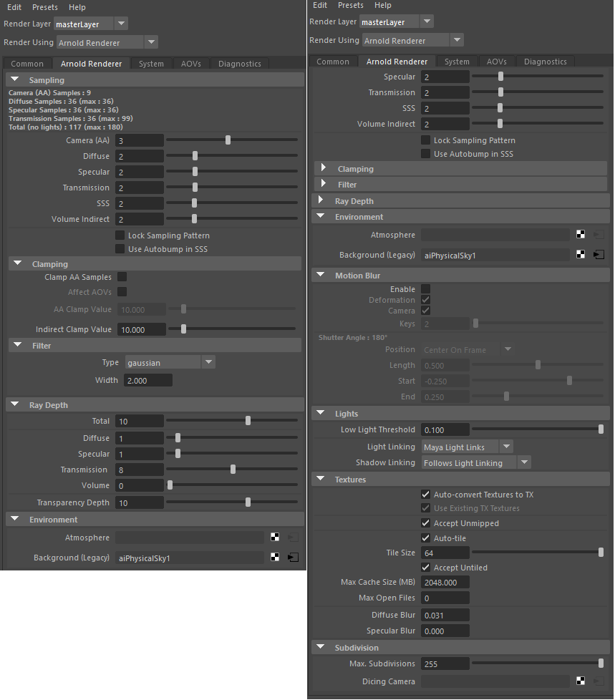Disable Auto-convert Textures to TX

[425, 494]
